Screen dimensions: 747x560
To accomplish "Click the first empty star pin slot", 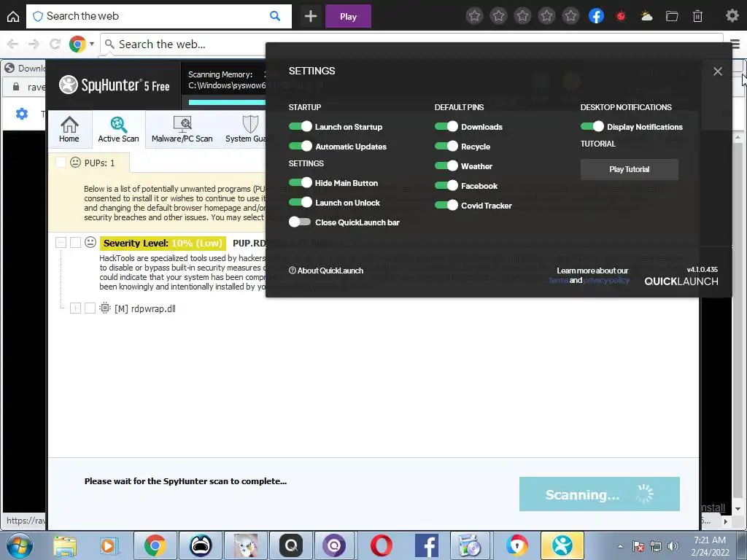I will (x=474, y=16).
